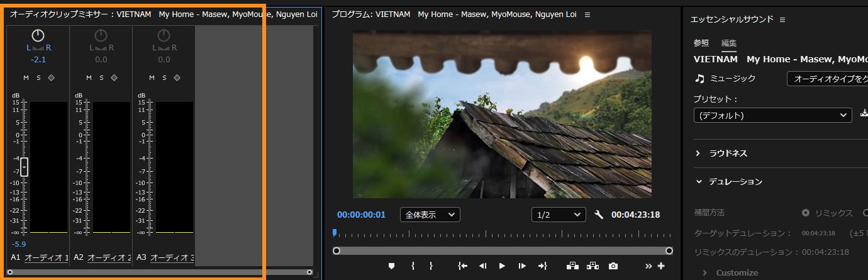Solo track A1 with S button
Image resolution: width=868 pixels, height=280 pixels.
point(38,78)
